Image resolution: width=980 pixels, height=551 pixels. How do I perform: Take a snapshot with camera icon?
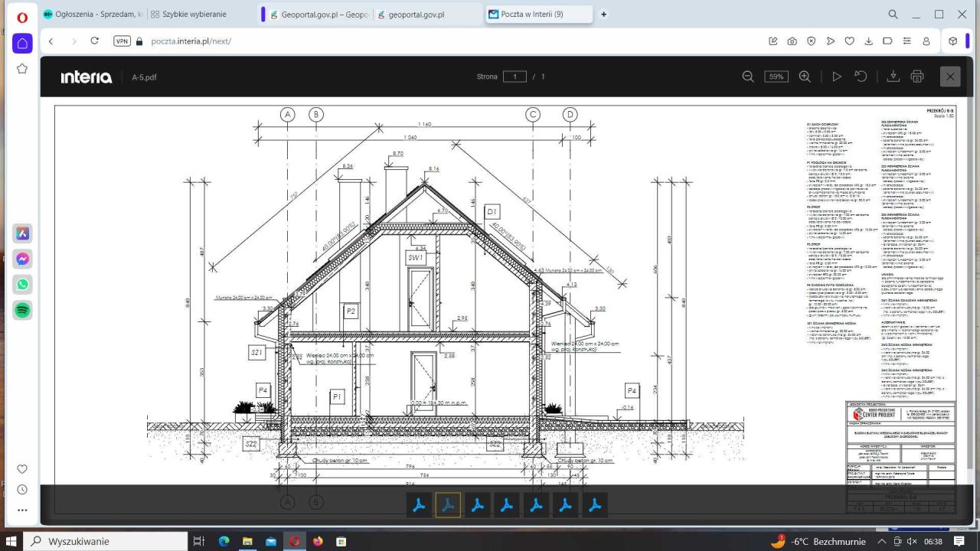point(792,41)
